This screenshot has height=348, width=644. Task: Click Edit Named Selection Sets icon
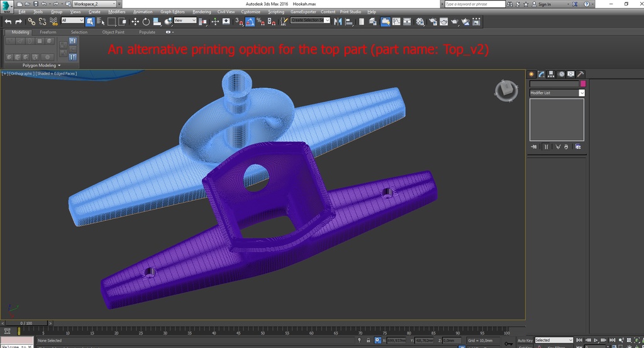coord(284,22)
